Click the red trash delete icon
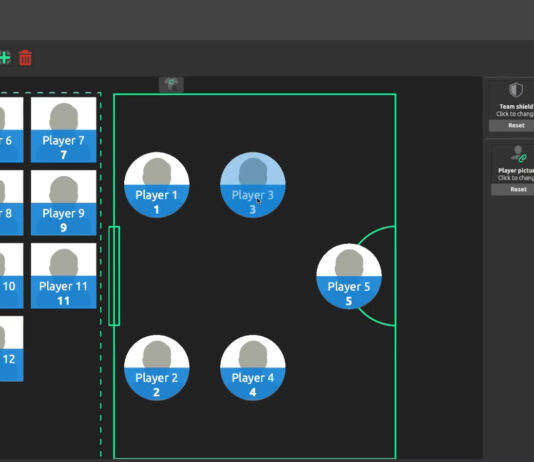 (x=25, y=58)
